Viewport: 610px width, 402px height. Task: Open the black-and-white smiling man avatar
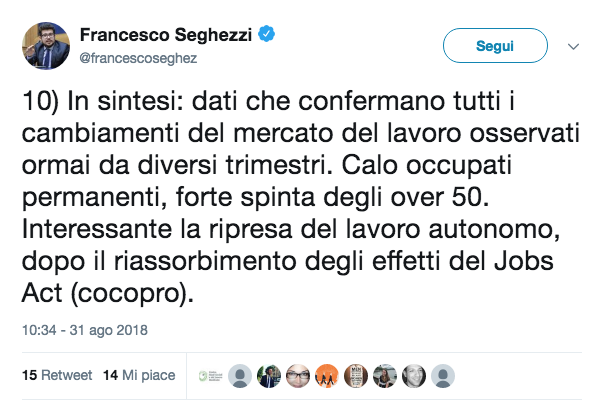click(x=414, y=376)
